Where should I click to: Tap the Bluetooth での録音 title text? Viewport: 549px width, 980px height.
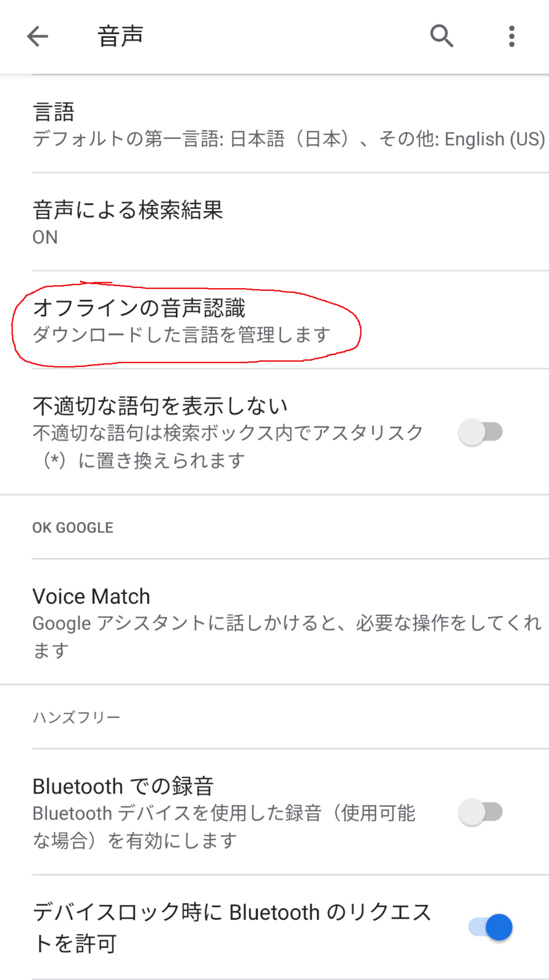(x=123, y=786)
